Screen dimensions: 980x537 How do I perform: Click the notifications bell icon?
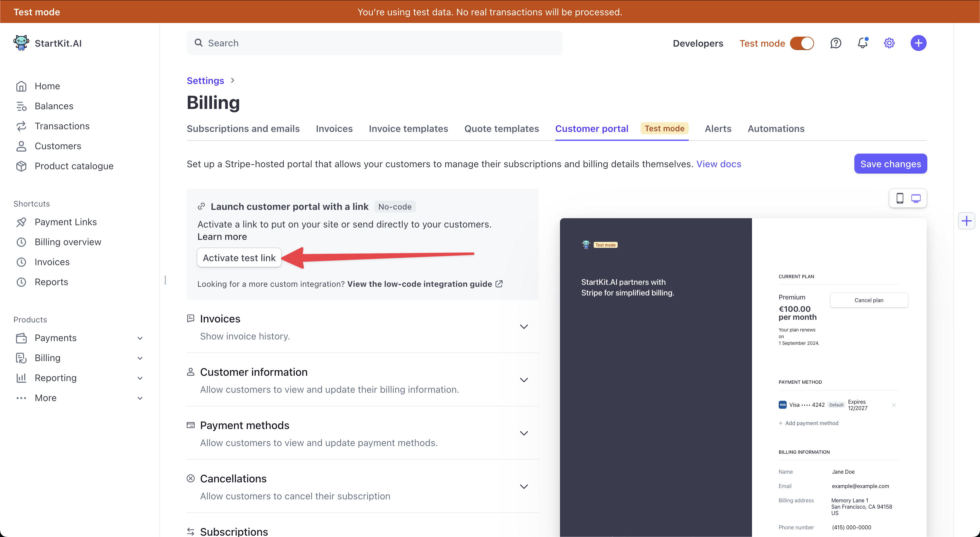(862, 42)
